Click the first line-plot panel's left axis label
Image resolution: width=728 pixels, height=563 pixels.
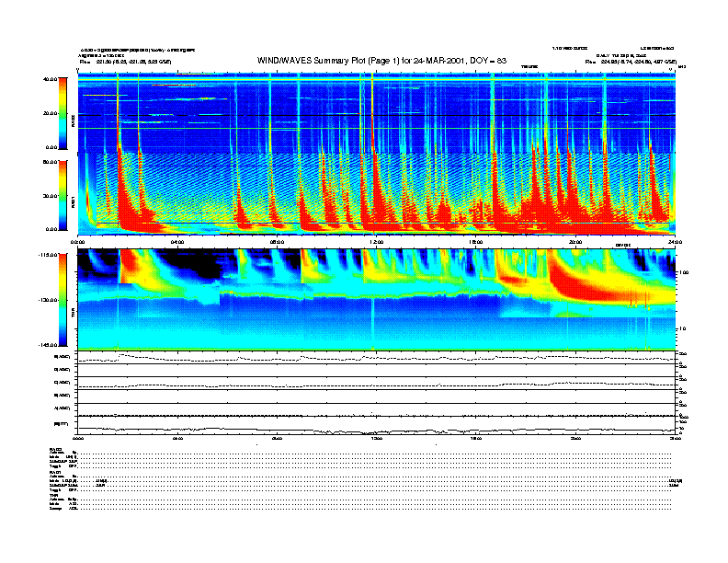pos(62,357)
